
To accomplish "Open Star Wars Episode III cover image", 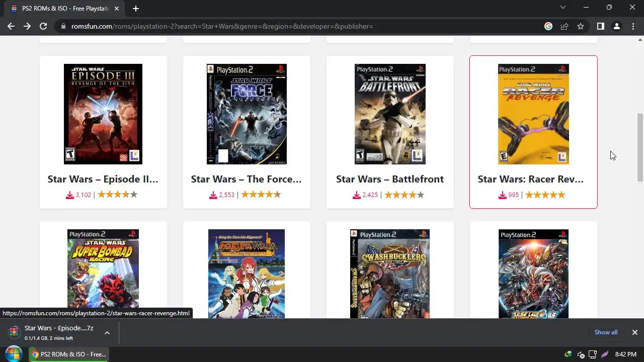I will pos(103,114).
